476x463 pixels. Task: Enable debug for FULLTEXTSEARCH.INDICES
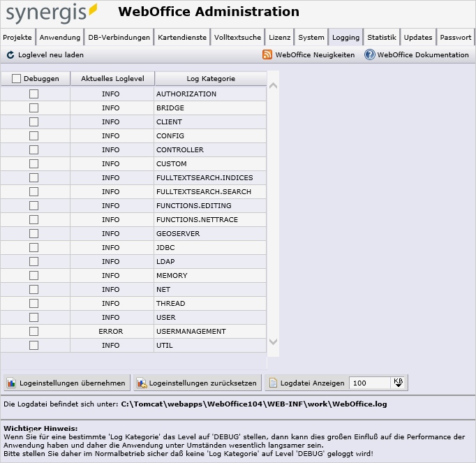pos(34,177)
